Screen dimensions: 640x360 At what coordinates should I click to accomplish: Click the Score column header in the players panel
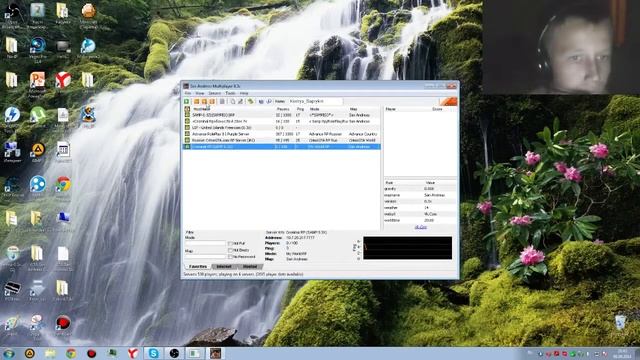coord(444,109)
